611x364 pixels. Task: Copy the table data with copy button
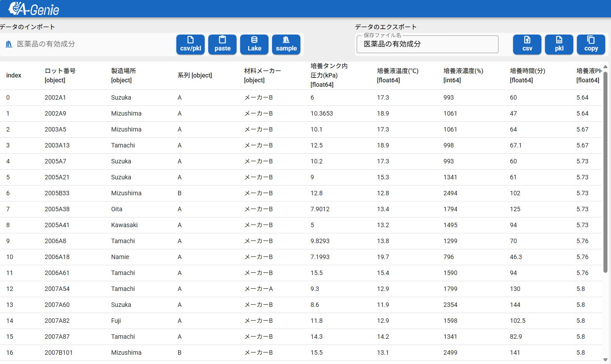[x=591, y=44]
